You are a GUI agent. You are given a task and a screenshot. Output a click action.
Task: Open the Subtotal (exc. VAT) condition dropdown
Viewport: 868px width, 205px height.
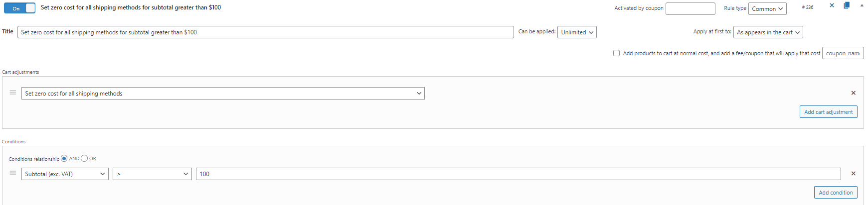(65, 174)
